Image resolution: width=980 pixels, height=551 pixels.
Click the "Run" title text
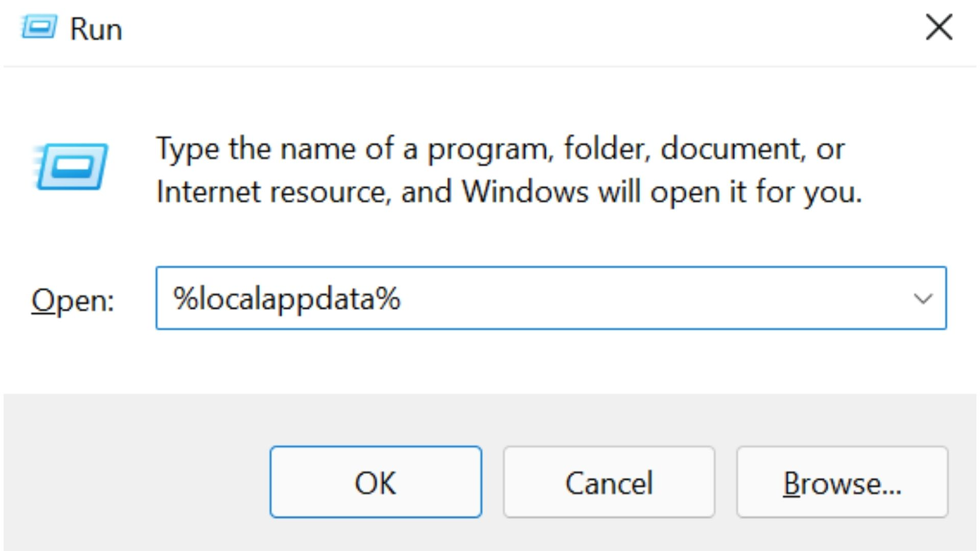[96, 29]
